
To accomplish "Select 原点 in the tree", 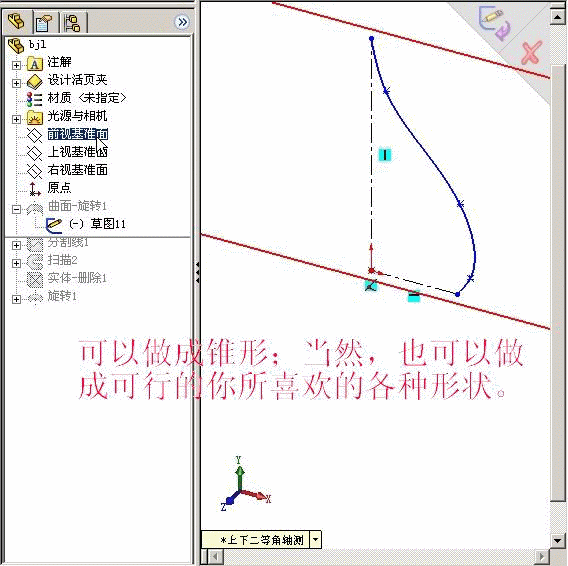I will 59,188.
